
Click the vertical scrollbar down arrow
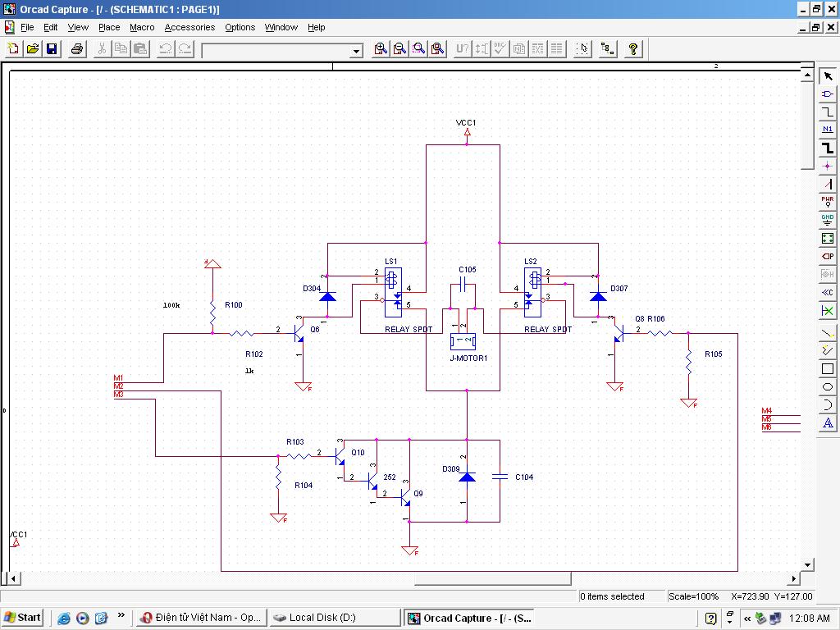(x=807, y=564)
